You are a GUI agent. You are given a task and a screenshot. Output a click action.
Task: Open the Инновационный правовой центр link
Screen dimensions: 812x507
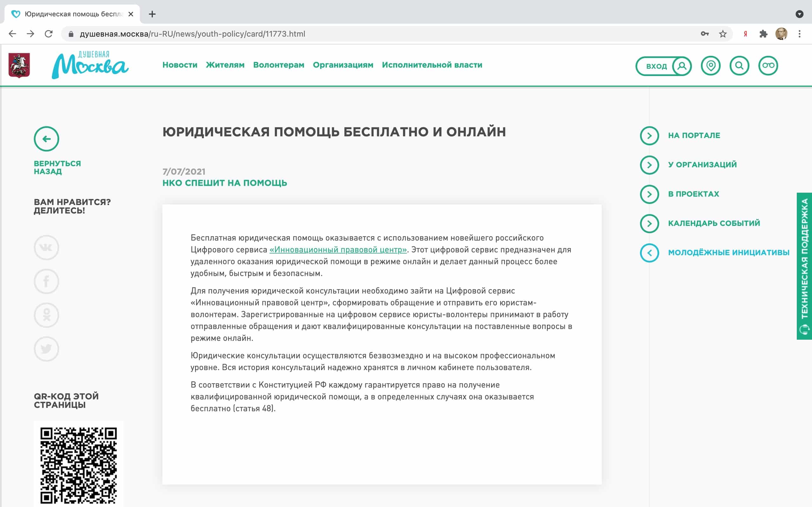tap(337, 249)
